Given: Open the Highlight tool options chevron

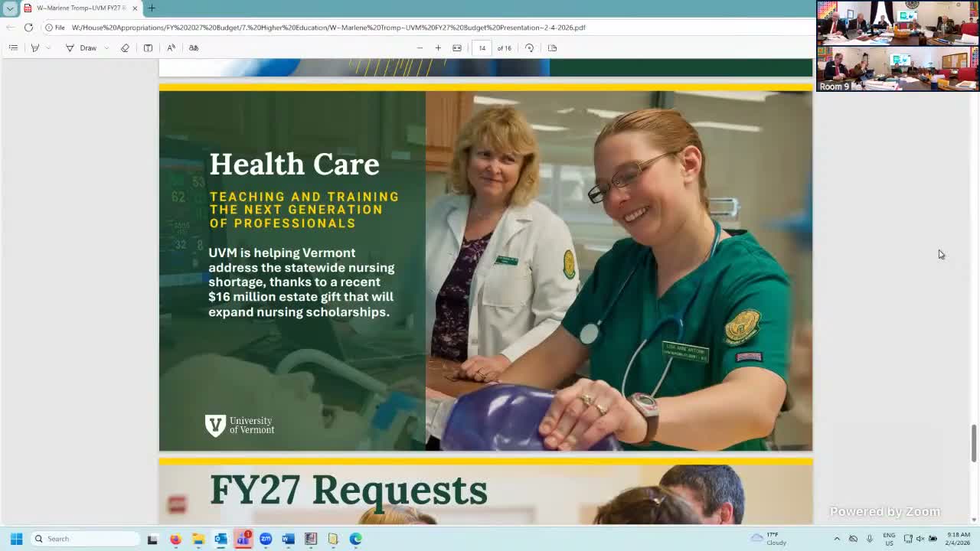Looking at the screenshot, I should click(x=48, y=47).
